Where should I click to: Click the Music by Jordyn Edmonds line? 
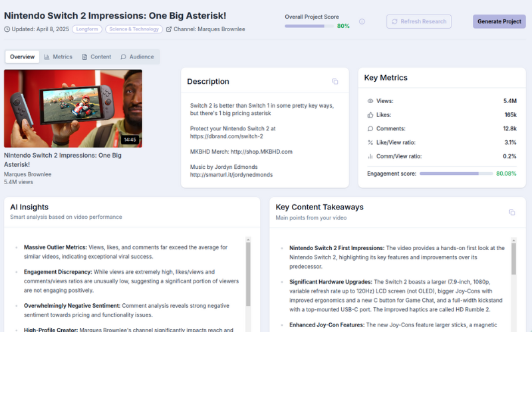click(224, 167)
